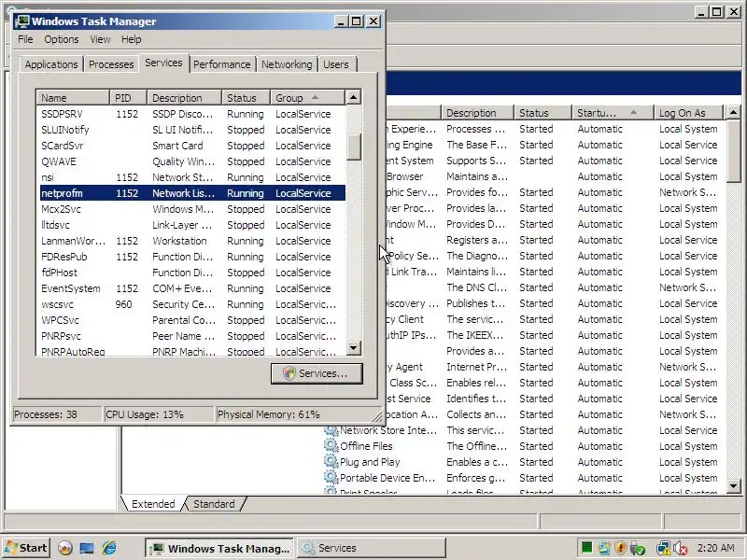The width and height of the screenshot is (747, 560).
Task: Sort Services window by Startup Type column
Action: click(x=613, y=113)
